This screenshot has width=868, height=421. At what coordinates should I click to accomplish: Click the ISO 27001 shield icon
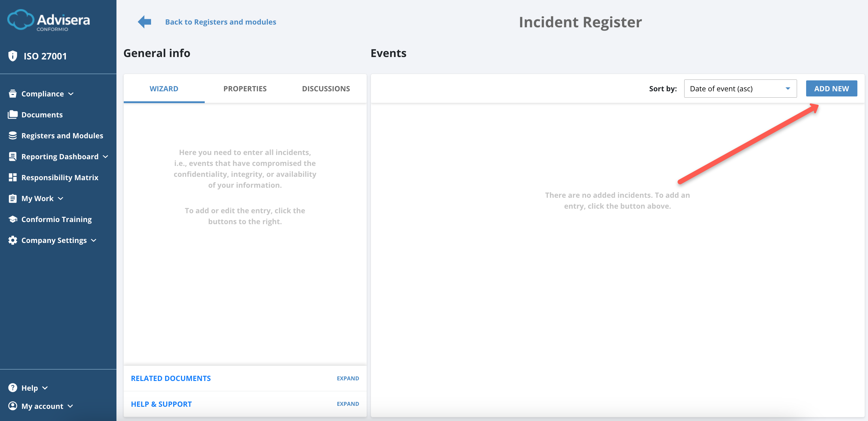pos(12,56)
